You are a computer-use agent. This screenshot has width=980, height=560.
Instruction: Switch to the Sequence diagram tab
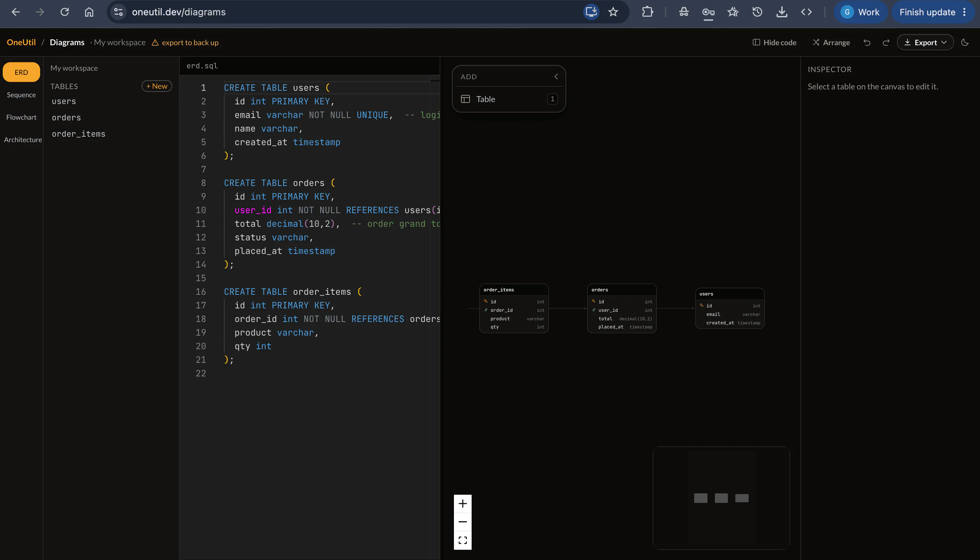point(21,95)
